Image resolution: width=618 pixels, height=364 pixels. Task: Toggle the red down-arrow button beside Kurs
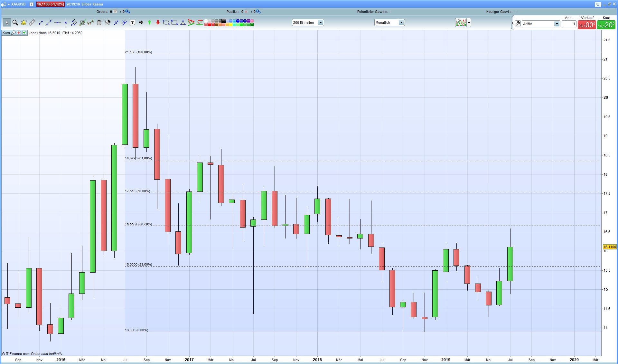coord(19,33)
